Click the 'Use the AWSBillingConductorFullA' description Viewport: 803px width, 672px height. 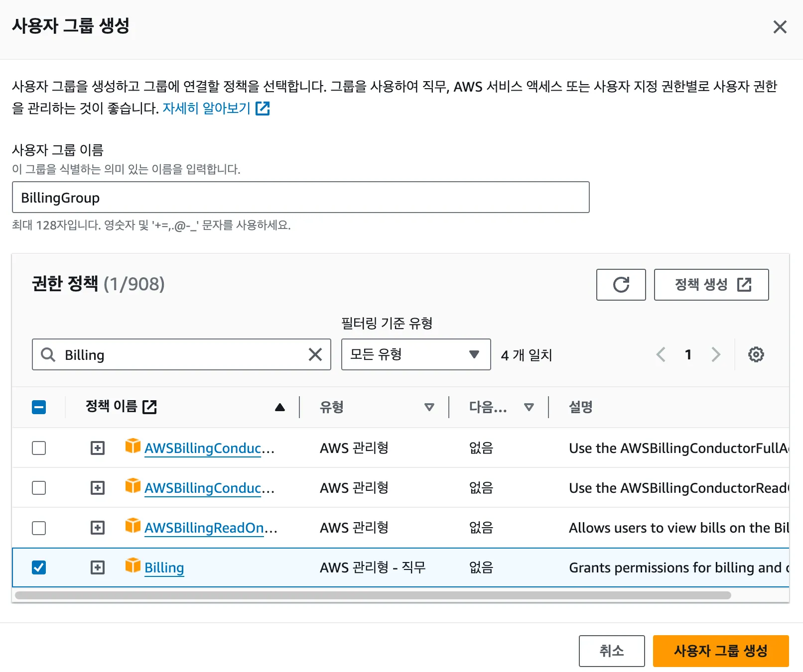click(679, 448)
